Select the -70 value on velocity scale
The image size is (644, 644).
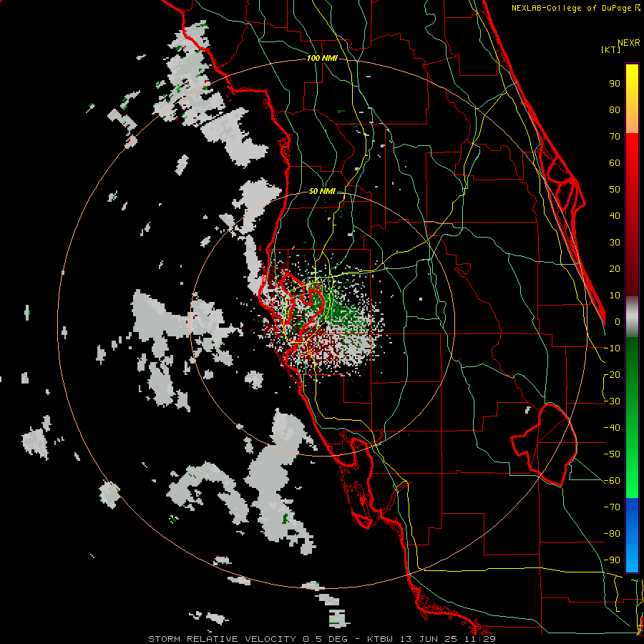612,507
